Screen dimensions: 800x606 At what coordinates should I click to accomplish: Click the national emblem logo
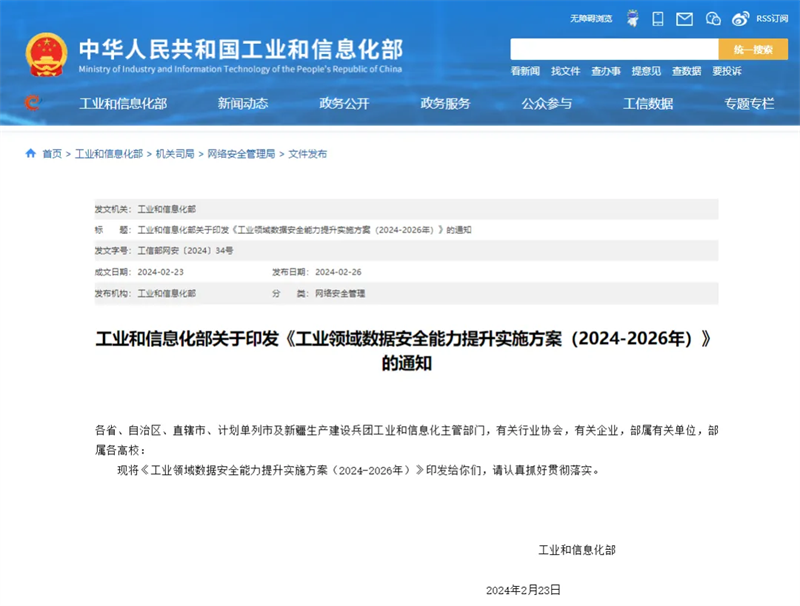[x=46, y=54]
